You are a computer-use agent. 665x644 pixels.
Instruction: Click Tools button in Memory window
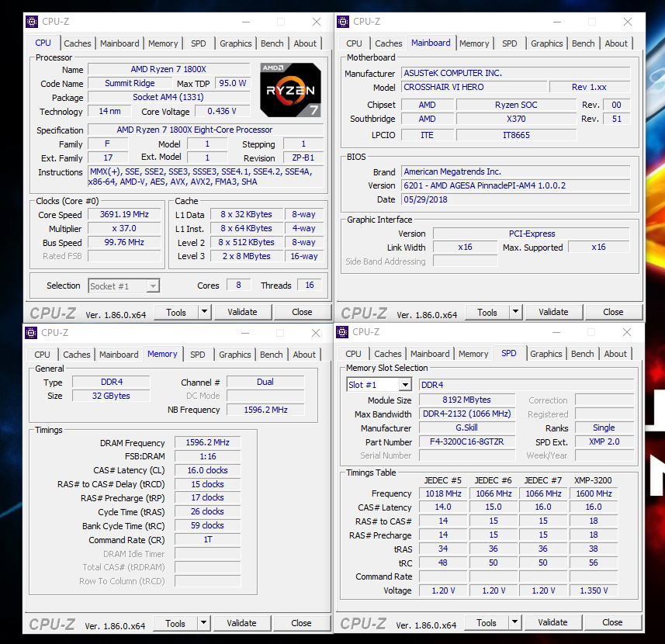tap(175, 623)
